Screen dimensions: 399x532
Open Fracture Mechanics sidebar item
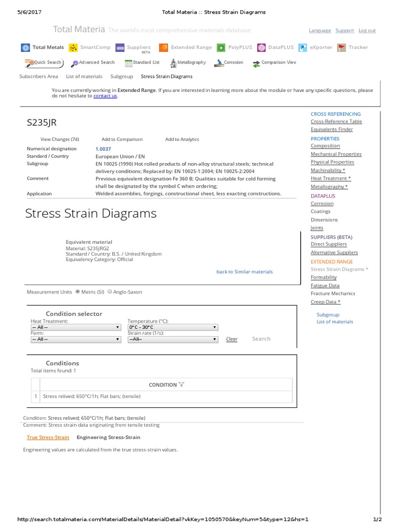pos(333,294)
